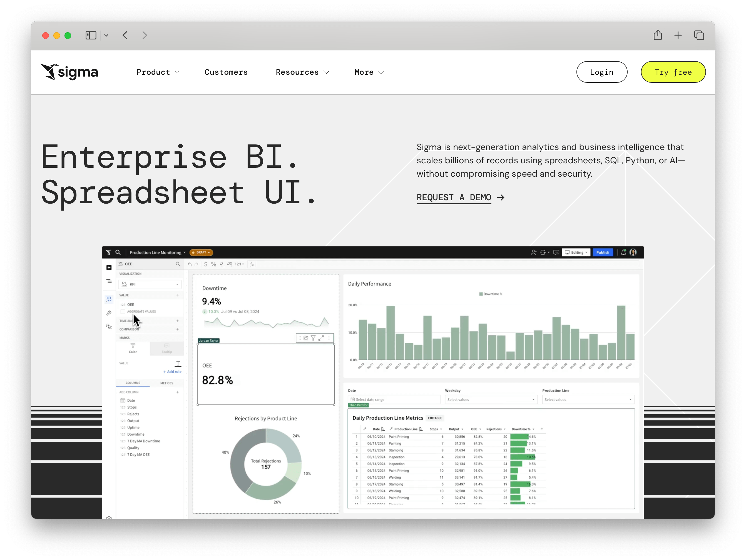Open the browser share icon
Viewport: 746px width, 560px height.
(x=658, y=35)
